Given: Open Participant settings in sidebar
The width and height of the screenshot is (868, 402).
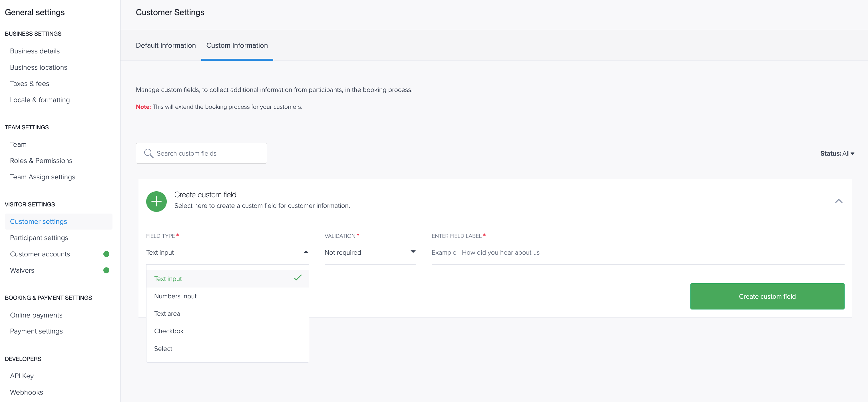Looking at the screenshot, I should (x=39, y=238).
